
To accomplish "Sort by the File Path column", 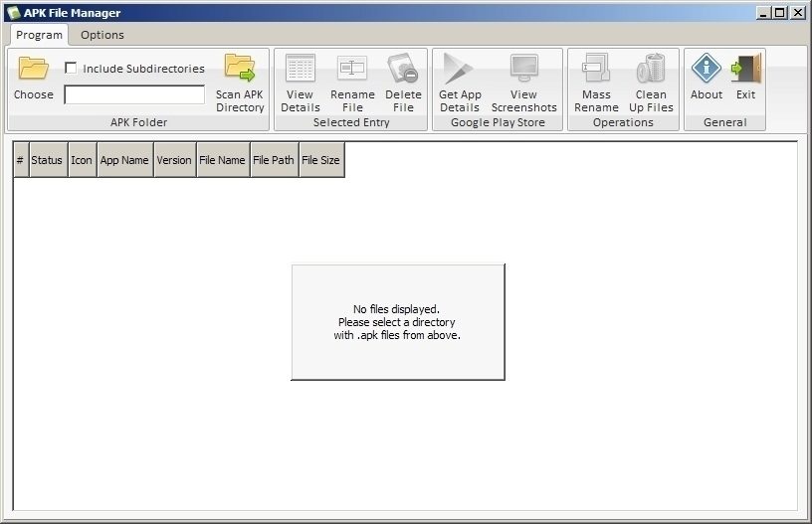I will tap(275, 160).
